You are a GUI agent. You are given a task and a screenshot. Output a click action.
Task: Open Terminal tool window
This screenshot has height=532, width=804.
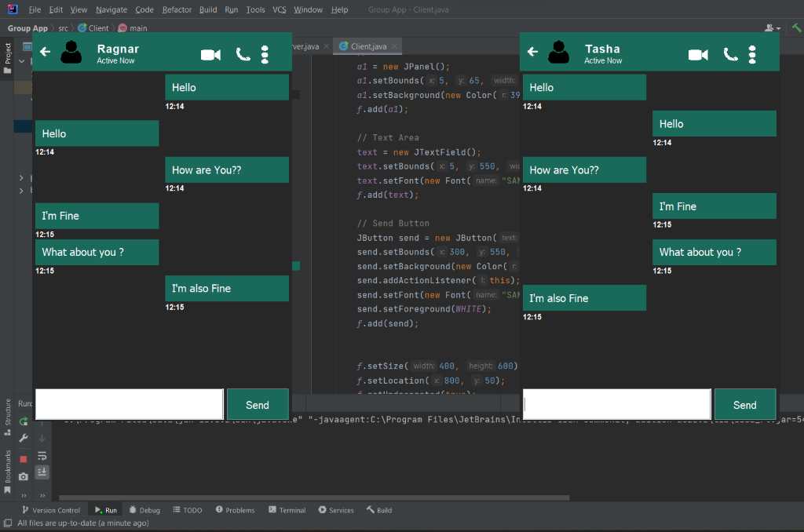pos(287,510)
